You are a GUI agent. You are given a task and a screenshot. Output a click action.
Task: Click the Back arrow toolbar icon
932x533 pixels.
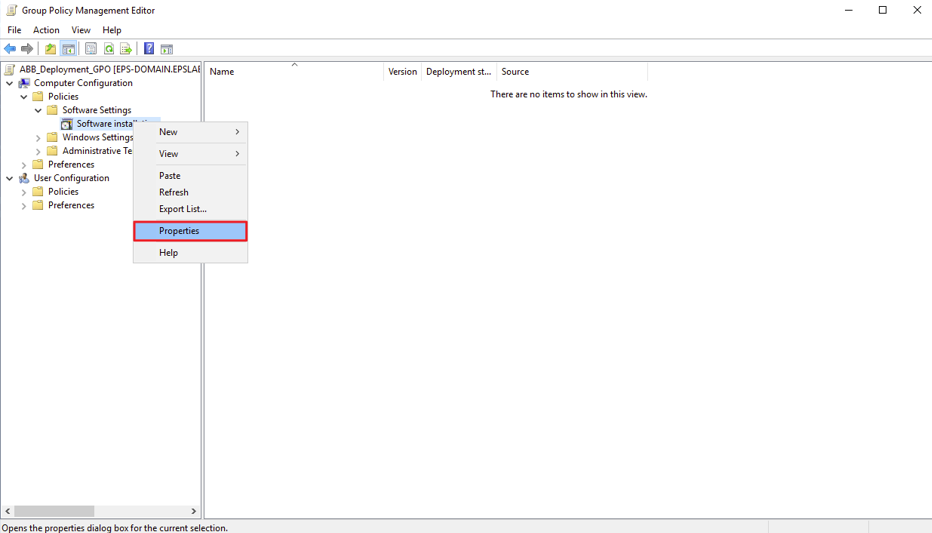(10, 49)
